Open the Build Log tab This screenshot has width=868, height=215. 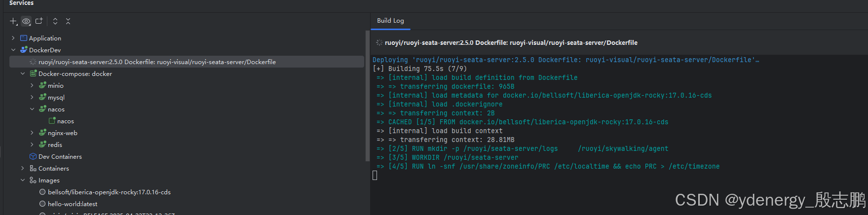click(x=390, y=21)
